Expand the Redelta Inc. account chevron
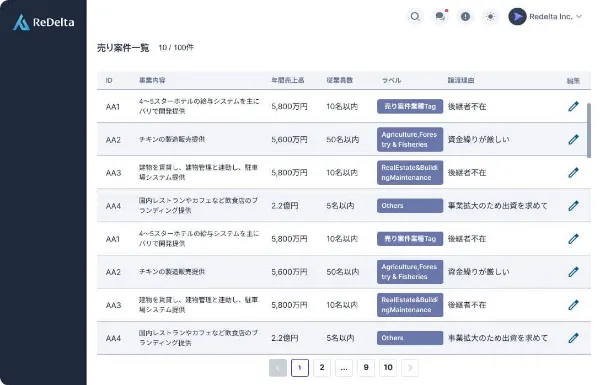 coord(579,16)
